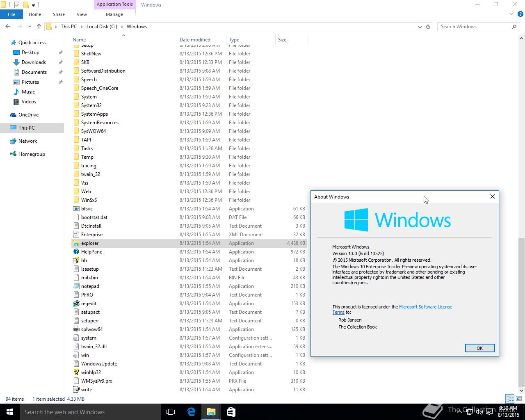This screenshot has height=420, width=525.
Task: Click the splwow64 printer icon
Action: [76, 329]
